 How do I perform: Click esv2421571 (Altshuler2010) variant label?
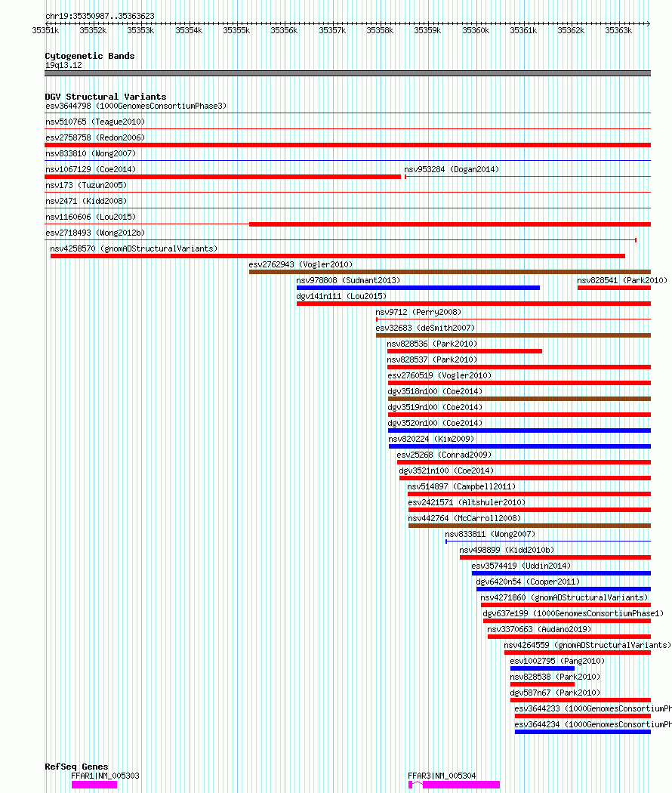point(467,503)
